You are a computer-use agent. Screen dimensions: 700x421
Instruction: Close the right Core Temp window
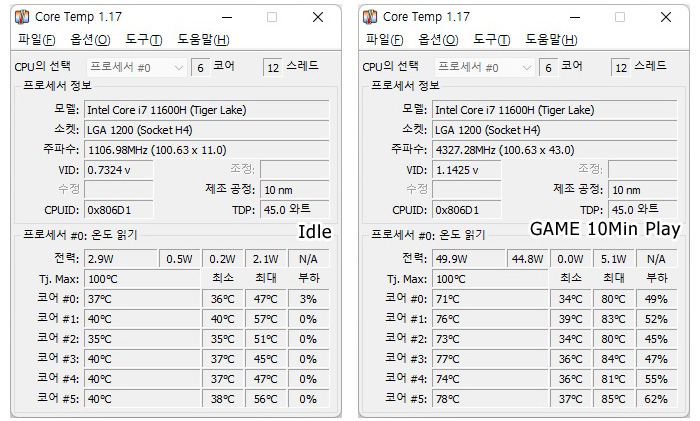(x=664, y=17)
